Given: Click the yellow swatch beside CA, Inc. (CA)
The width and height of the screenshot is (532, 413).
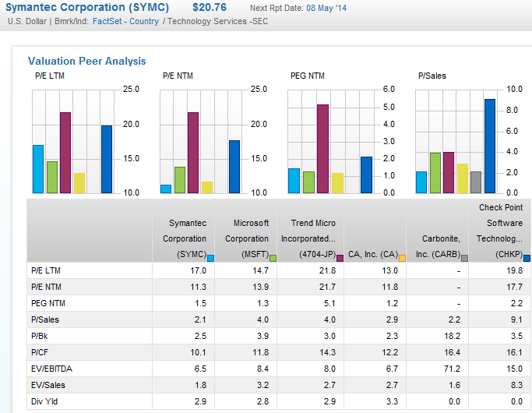Looking at the screenshot, I should (x=402, y=258).
